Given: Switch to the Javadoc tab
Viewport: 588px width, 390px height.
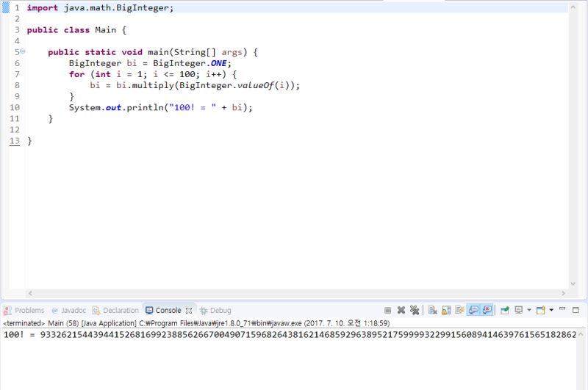Looking at the screenshot, I should pos(69,310).
